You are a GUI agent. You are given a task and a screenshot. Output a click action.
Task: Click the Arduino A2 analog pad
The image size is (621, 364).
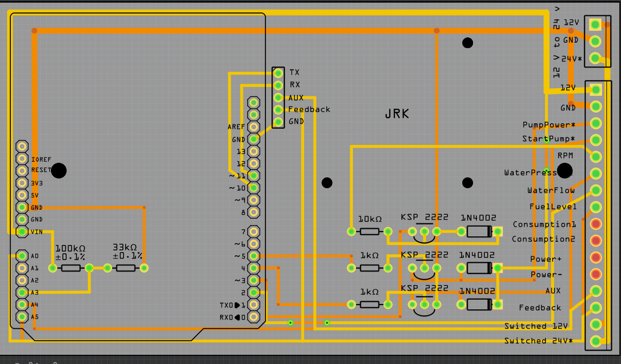pyautogui.click(x=22, y=280)
